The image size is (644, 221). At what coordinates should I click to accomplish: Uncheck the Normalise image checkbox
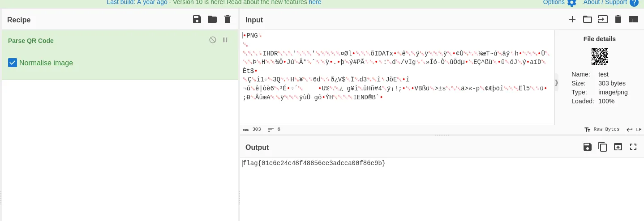tap(13, 63)
